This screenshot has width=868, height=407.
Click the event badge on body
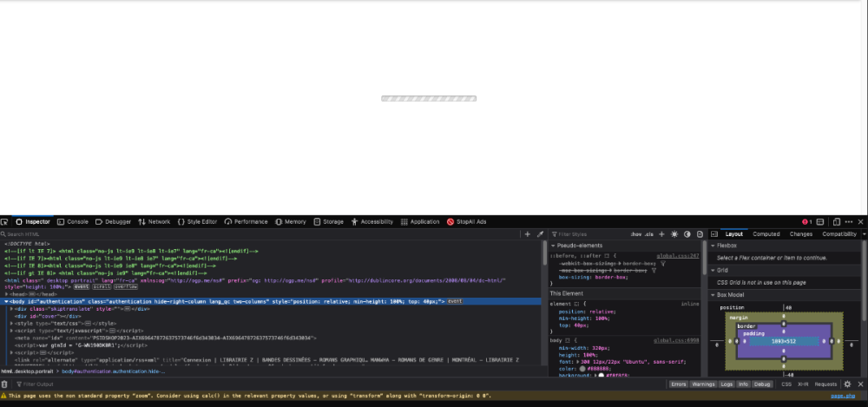(455, 301)
